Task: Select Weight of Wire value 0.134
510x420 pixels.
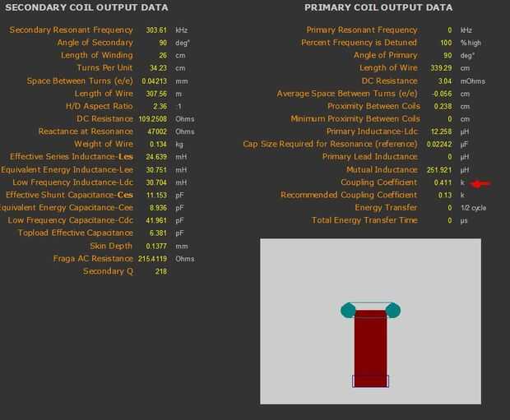Action: coord(158,144)
